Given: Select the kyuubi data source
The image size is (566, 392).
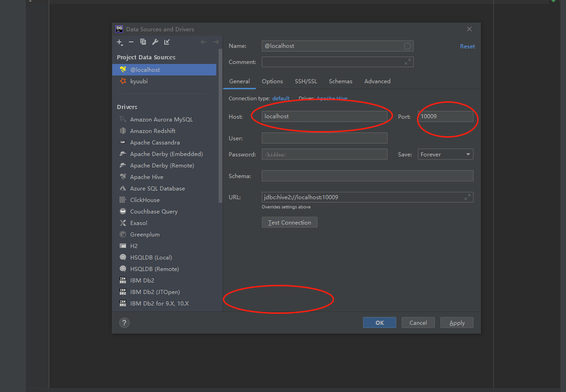Looking at the screenshot, I should (x=139, y=81).
